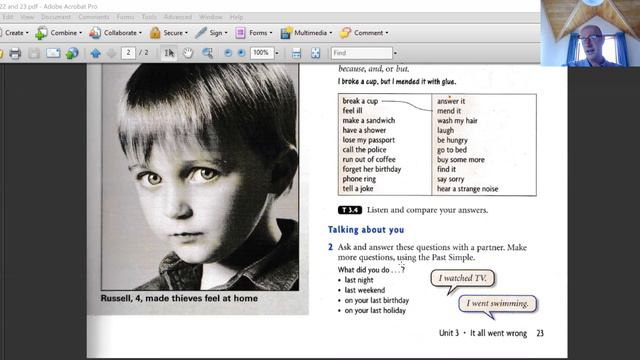The image size is (640, 360).
Task: Click the webcam video thumbnail of presenter
Action: (590, 33)
